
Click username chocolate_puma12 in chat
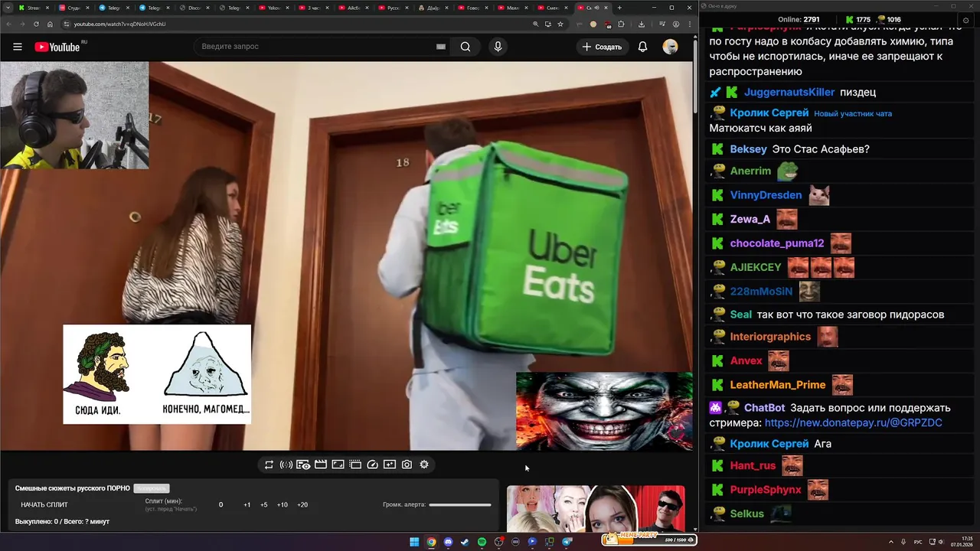[x=777, y=243]
